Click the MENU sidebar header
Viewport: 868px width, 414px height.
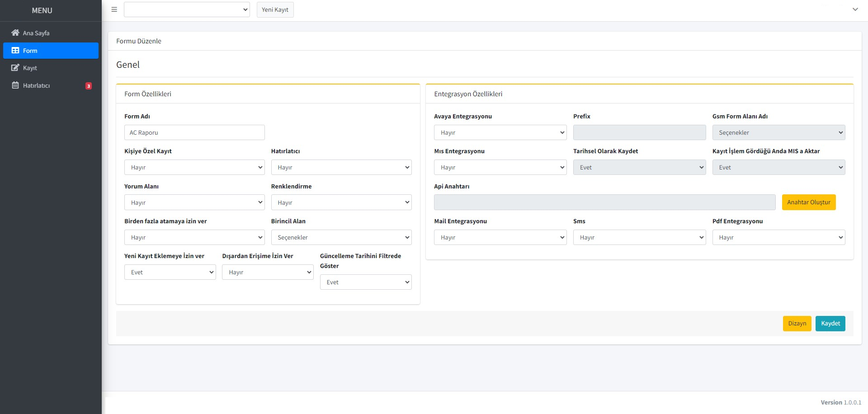[42, 10]
